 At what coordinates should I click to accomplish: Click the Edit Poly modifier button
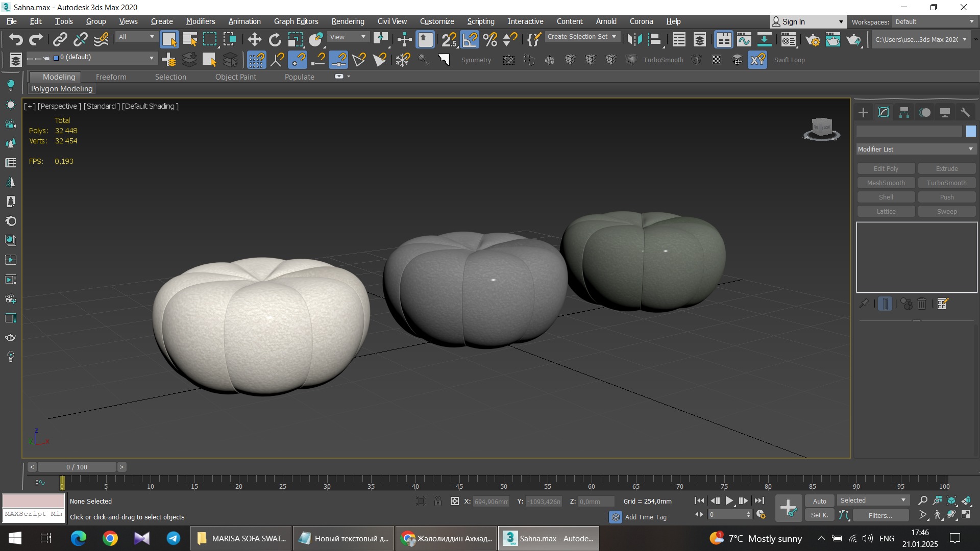(x=886, y=169)
